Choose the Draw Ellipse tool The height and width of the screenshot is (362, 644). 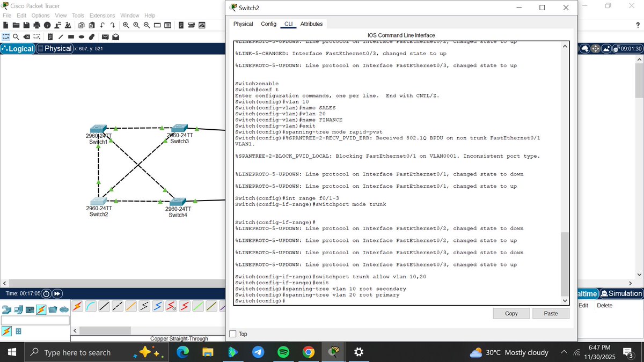pyautogui.click(x=82, y=37)
